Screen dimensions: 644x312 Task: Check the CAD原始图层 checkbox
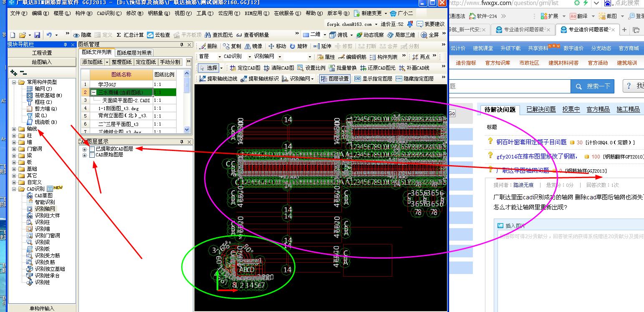(92, 155)
